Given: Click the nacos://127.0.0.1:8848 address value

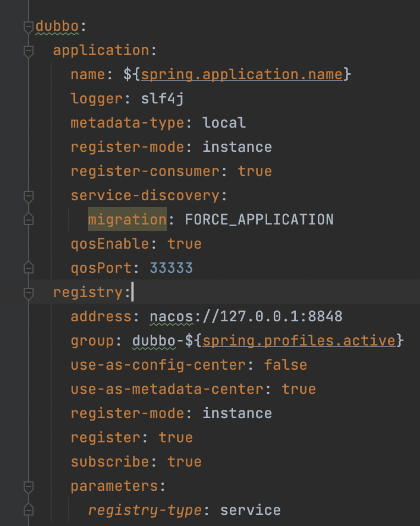Looking at the screenshot, I should coord(246,316).
